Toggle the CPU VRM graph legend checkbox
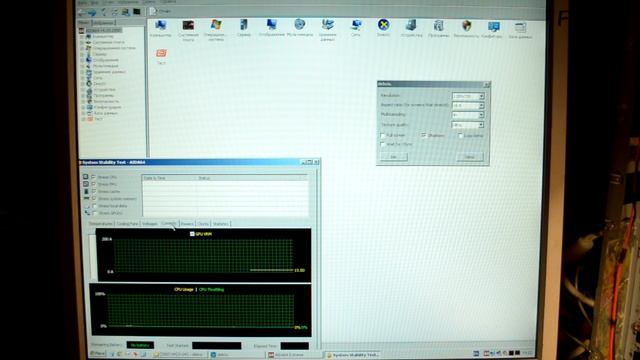The height and width of the screenshot is (360, 640). (x=192, y=234)
